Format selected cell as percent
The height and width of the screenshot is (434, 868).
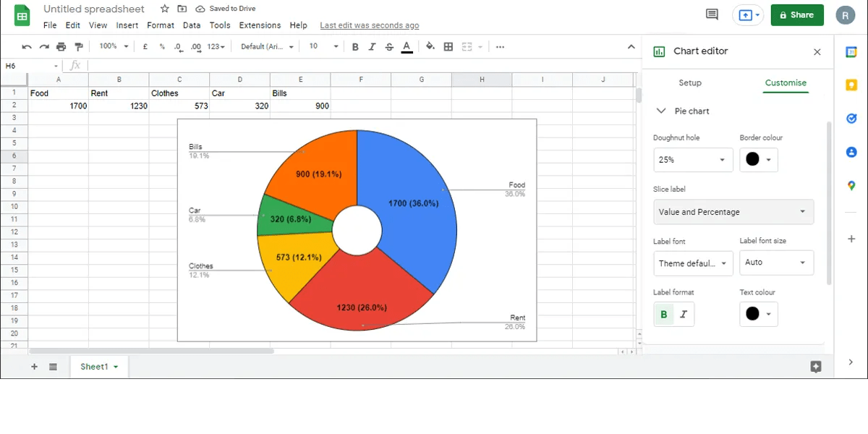[161, 46]
